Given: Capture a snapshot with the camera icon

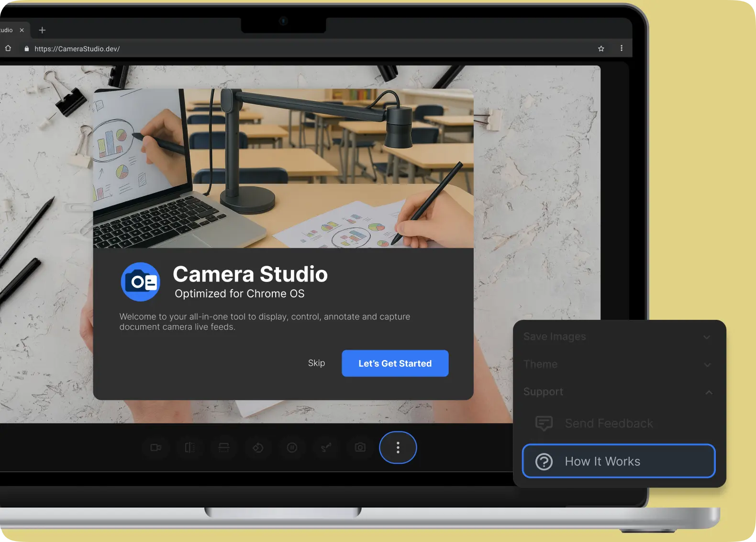Looking at the screenshot, I should [360, 448].
